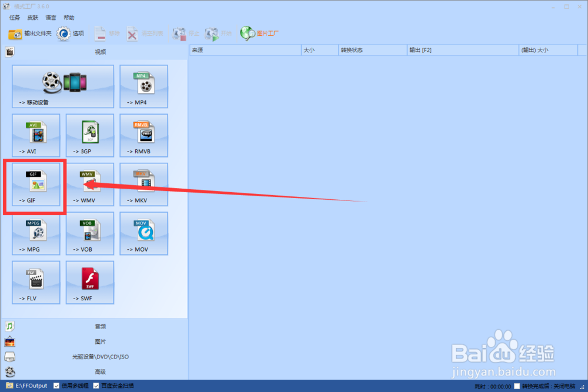Click the 转换状态 column header

[373, 50]
